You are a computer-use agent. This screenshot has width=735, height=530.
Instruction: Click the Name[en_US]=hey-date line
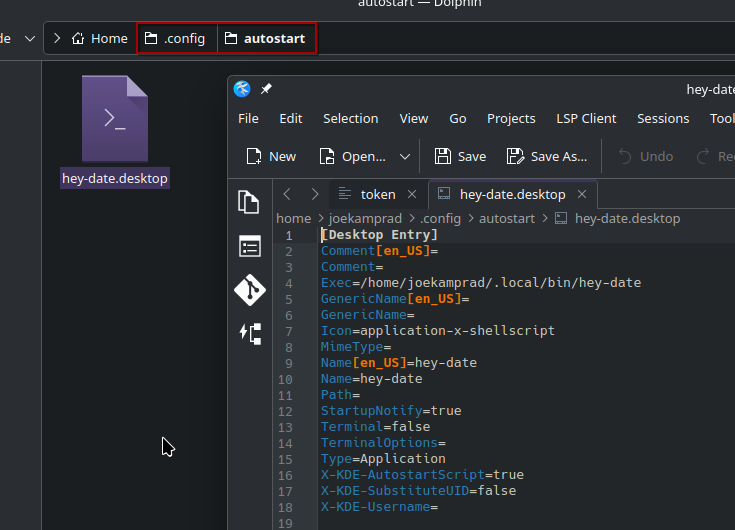click(399, 363)
